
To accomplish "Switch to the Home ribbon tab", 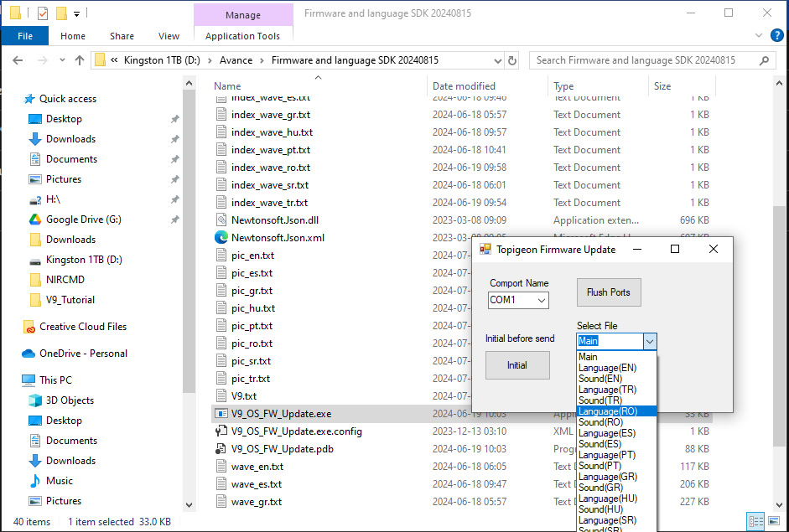I will click(73, 36).
